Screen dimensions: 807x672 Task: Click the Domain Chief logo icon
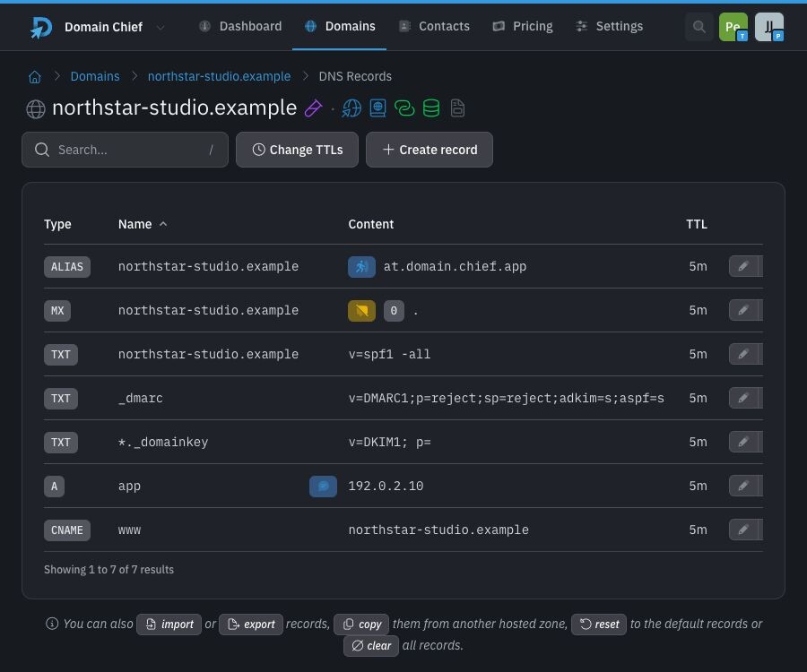click(x=40, y=27)
